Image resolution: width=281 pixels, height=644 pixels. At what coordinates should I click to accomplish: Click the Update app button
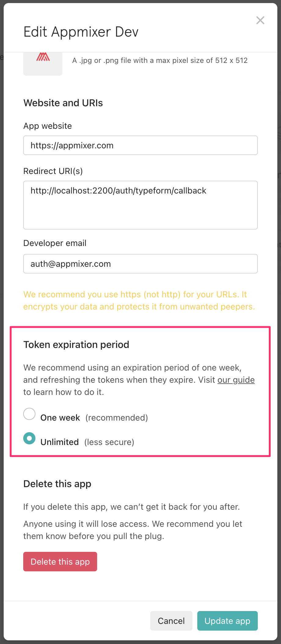point(227,621)
